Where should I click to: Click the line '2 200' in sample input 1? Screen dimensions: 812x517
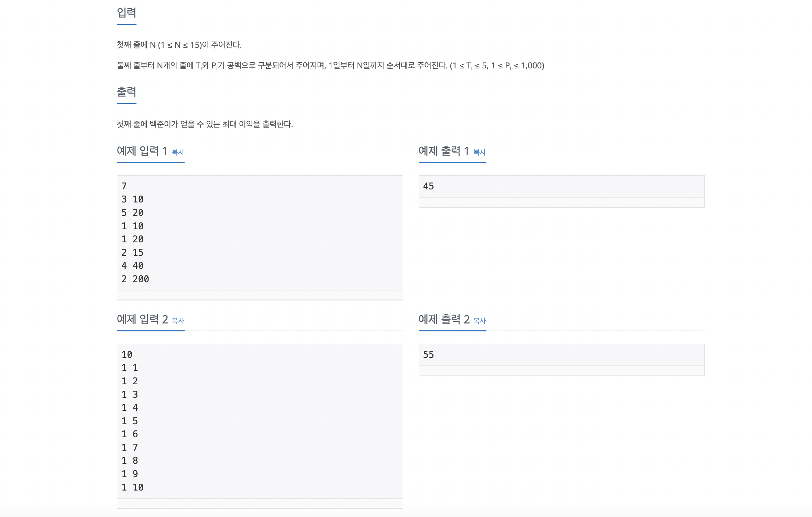pos(135,279)
